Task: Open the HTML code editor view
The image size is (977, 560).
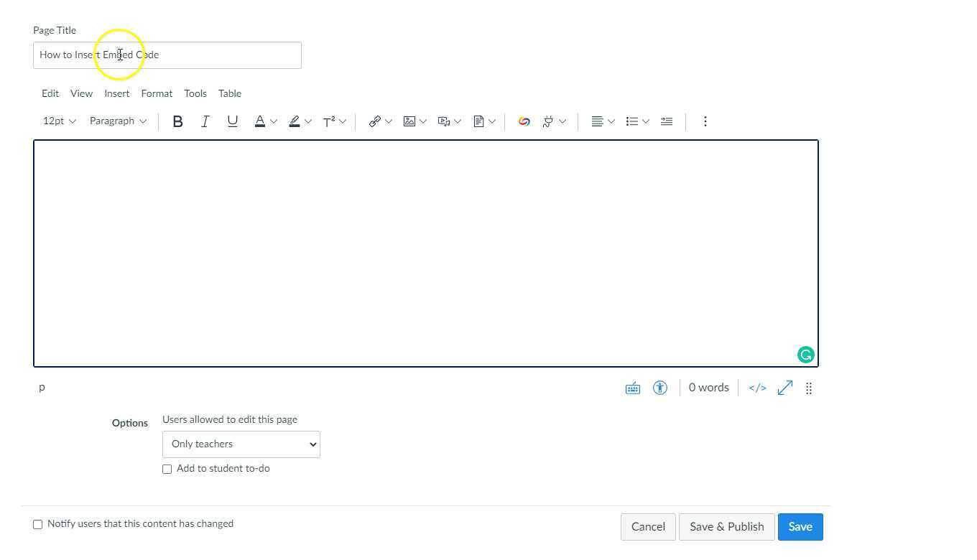Action: [x=757, y=388]
